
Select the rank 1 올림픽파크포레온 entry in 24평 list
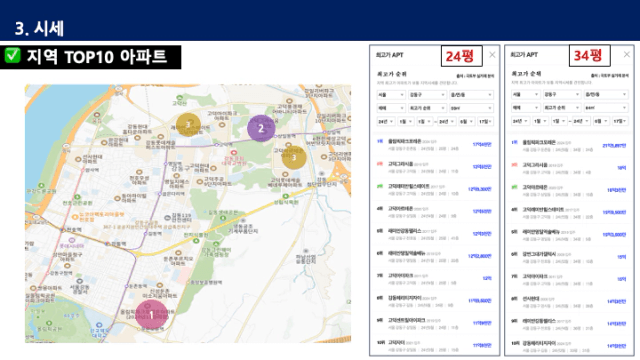point(434,144)
